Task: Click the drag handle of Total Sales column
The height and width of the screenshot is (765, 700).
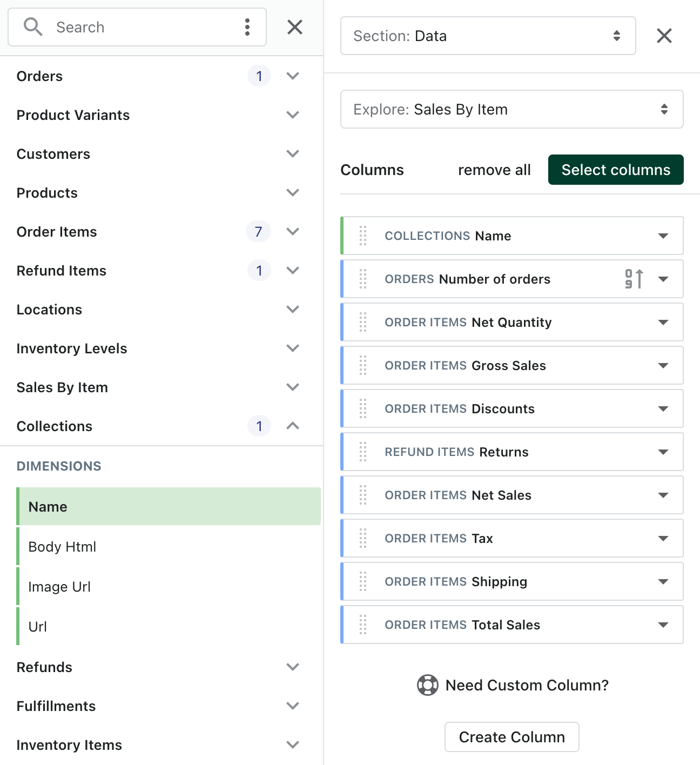Action: click(363, 625)
